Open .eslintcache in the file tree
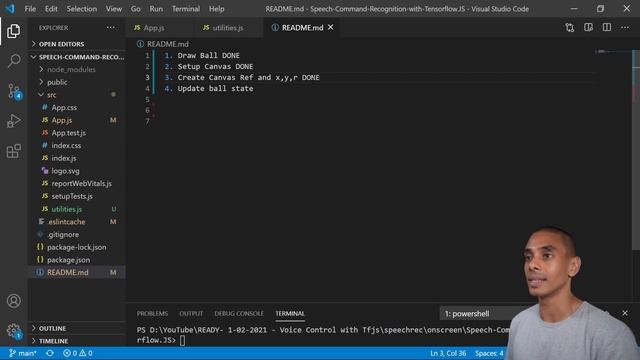640x360 pixels. pos(66,222)
